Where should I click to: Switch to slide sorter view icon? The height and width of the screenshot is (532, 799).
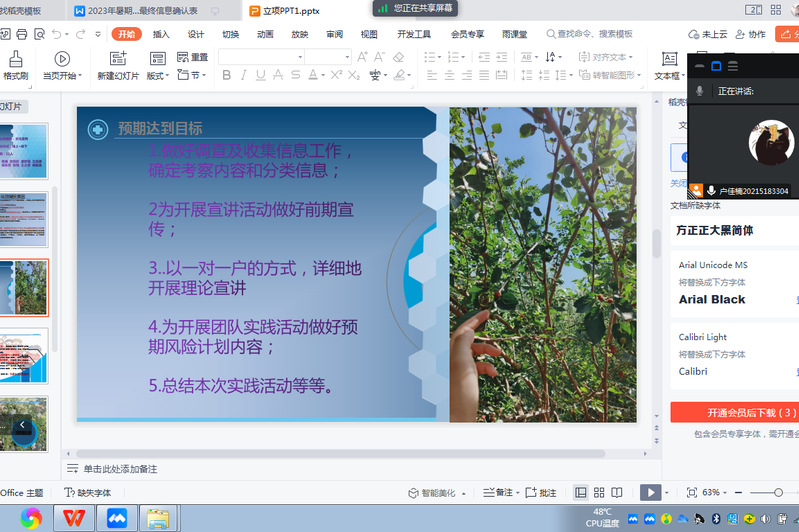click(x=600, y=493)
